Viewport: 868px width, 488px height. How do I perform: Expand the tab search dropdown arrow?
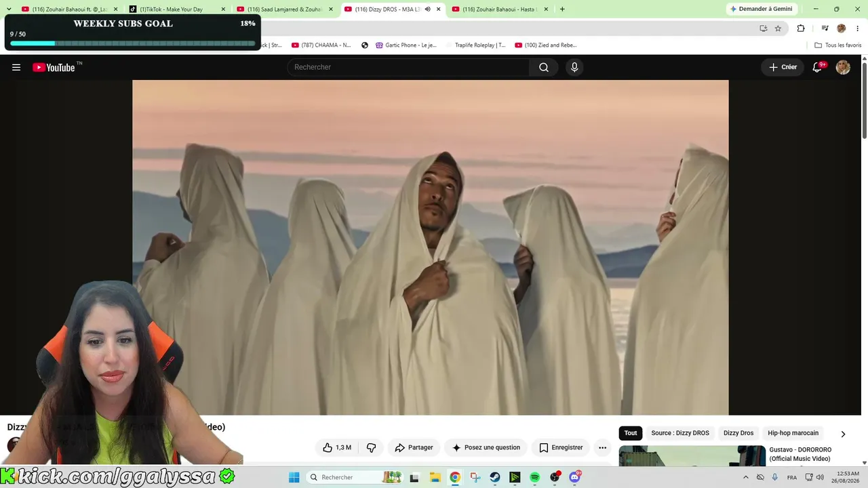[x=9, y=9]
